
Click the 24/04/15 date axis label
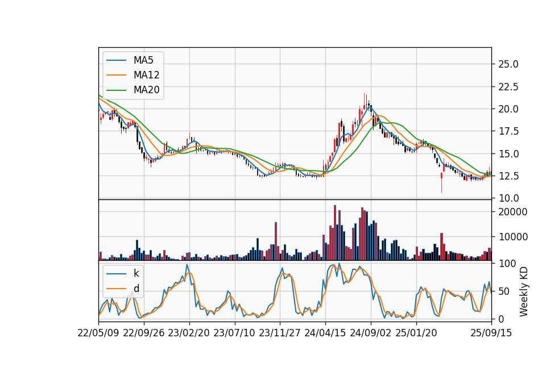(x=325, y=333)
